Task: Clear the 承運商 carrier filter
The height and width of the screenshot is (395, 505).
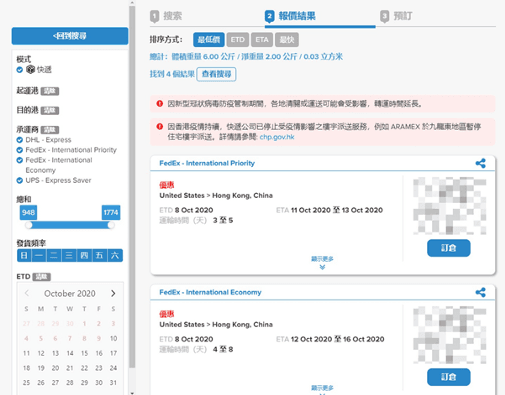Action: (x=50, y=130)
